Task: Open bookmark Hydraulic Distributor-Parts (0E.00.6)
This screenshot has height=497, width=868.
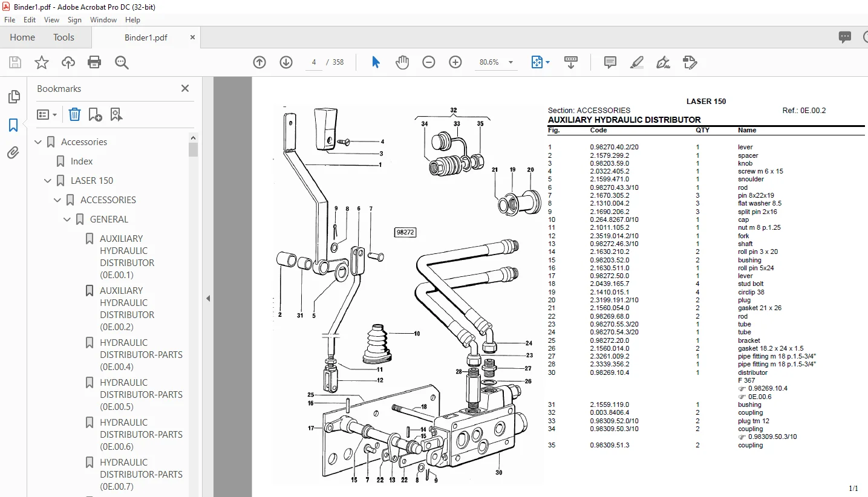Action: tap(141, 435)
